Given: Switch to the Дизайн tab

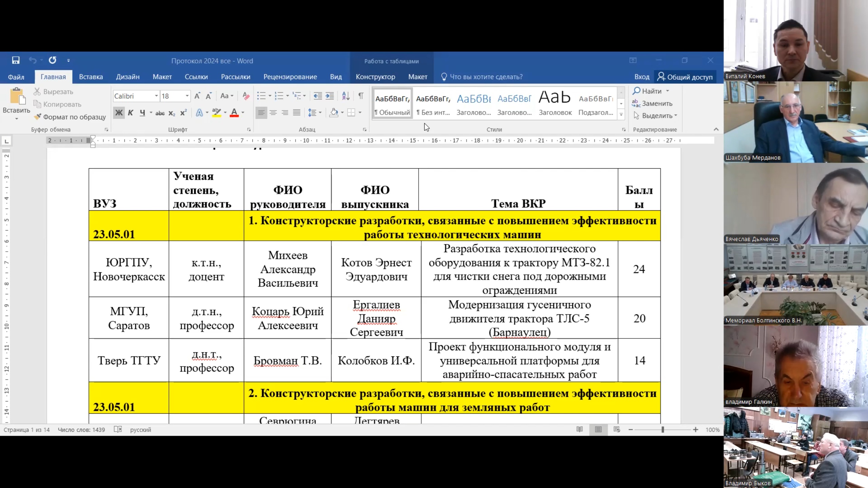Looking at the screenshot, I should 128,77.
